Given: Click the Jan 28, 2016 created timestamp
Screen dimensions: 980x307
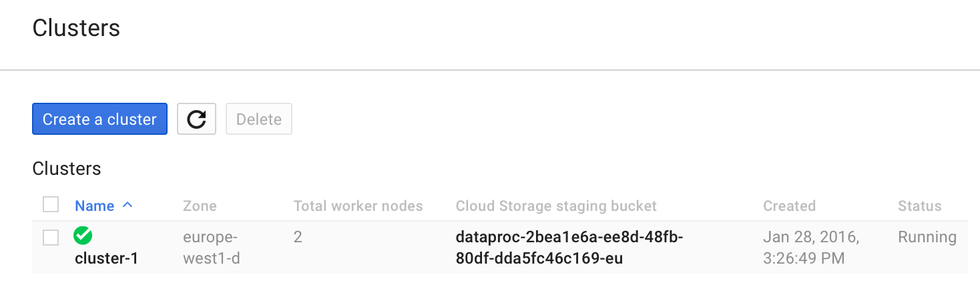Looking at the screenshot, I should click(811, 248).
